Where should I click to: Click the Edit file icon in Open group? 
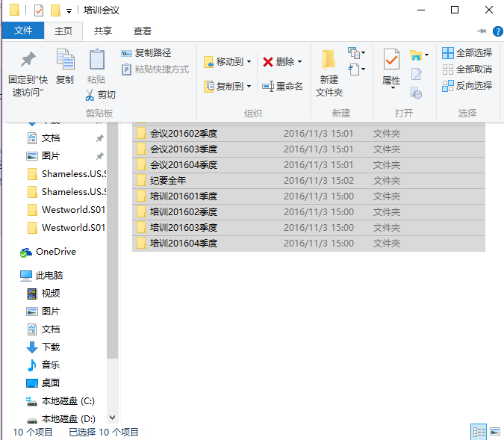point(416,74)
